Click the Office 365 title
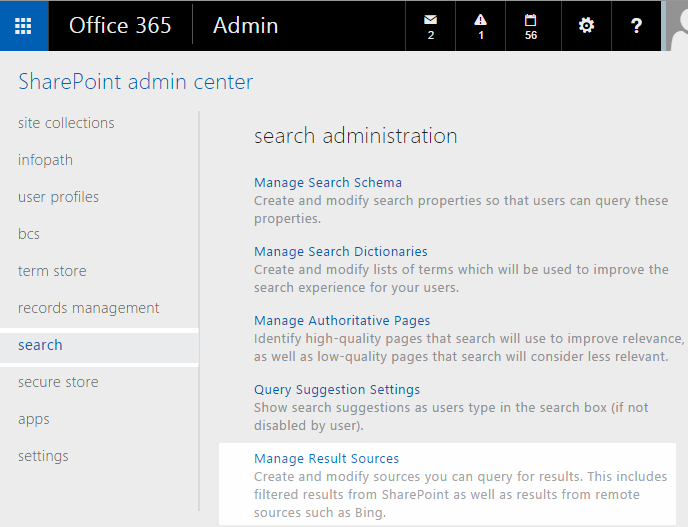 pyautogui.click(x=121, y=26)
